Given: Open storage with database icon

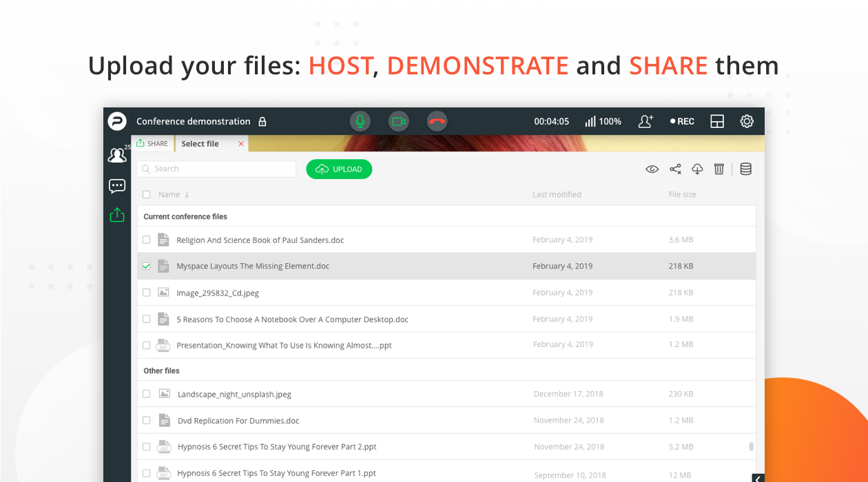Looking at the screenshot, I should (x=745, y=169).
